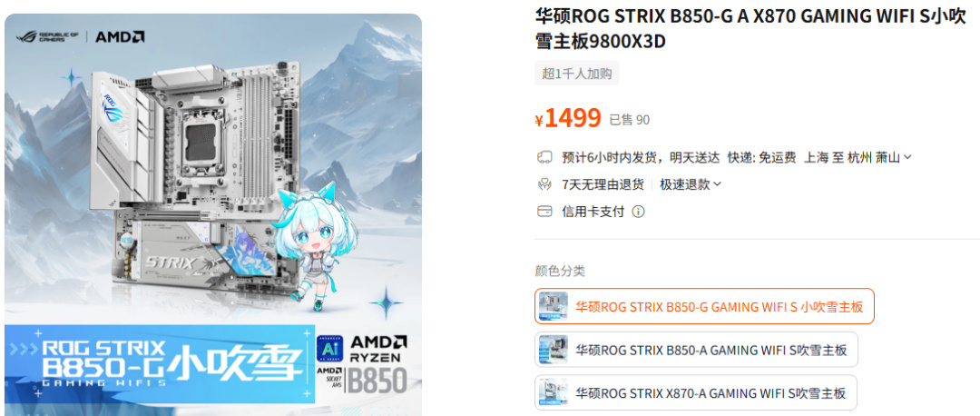Click the 信用卡支付 label
This screenshot has height=416, width=980.
[593, 212]
